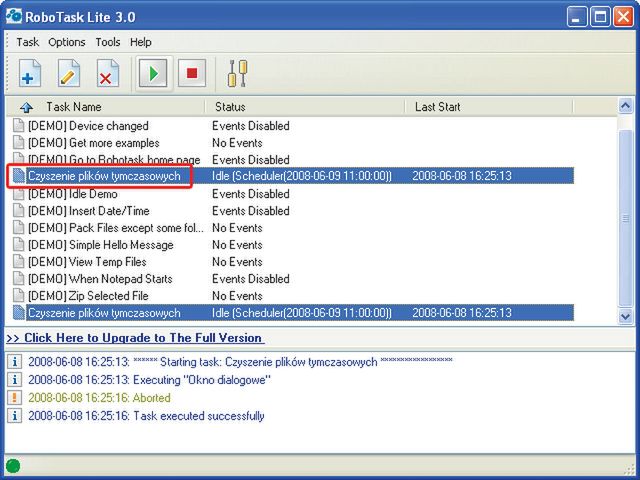This screenshot has width=640, height=480.
Task: Open the Tools menu
Action: pyautogui.click(x=108, y=42)
